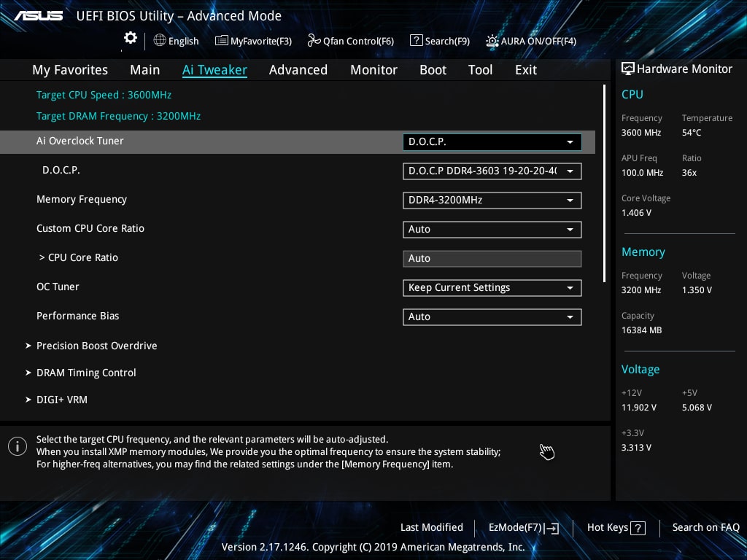Open the Exit tab
The image size is (747, 560).
(x=526, y=70)
